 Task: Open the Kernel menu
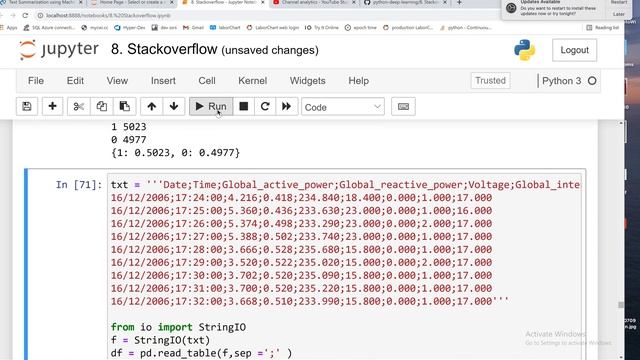click(x=253, y=81)
